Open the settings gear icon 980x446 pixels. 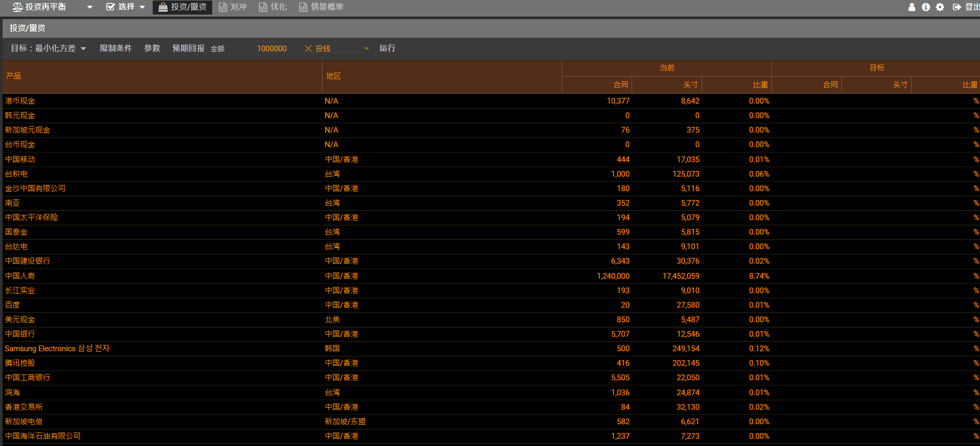point(940,7)
